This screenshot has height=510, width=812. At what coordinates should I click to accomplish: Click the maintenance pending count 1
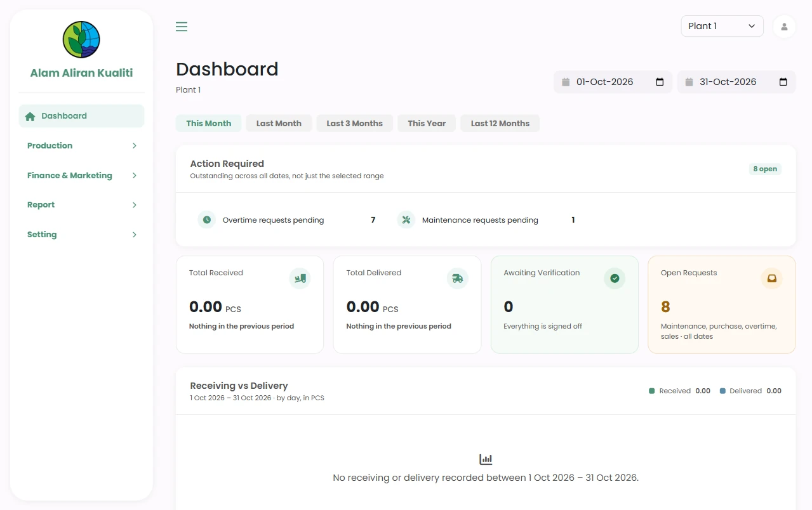coord(573,220)
